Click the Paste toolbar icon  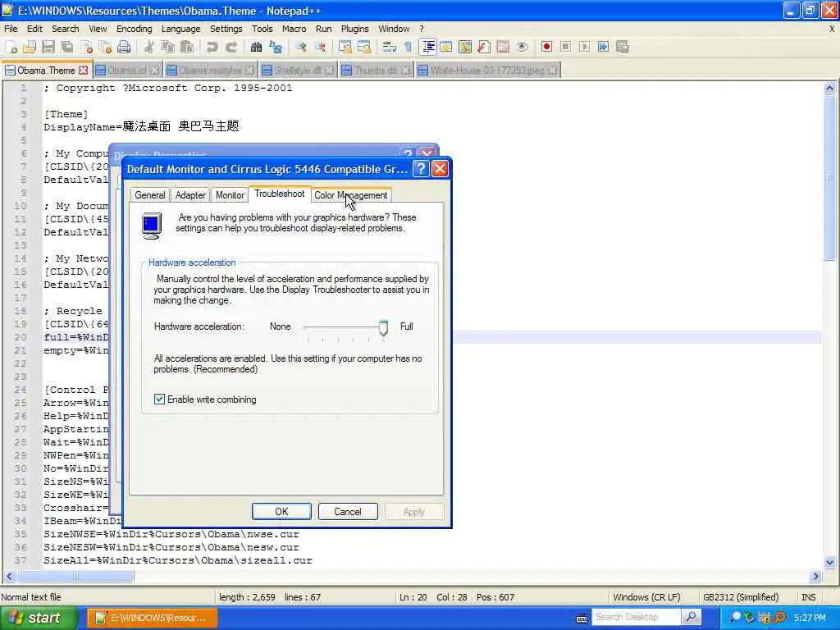(x=187, y=47)
